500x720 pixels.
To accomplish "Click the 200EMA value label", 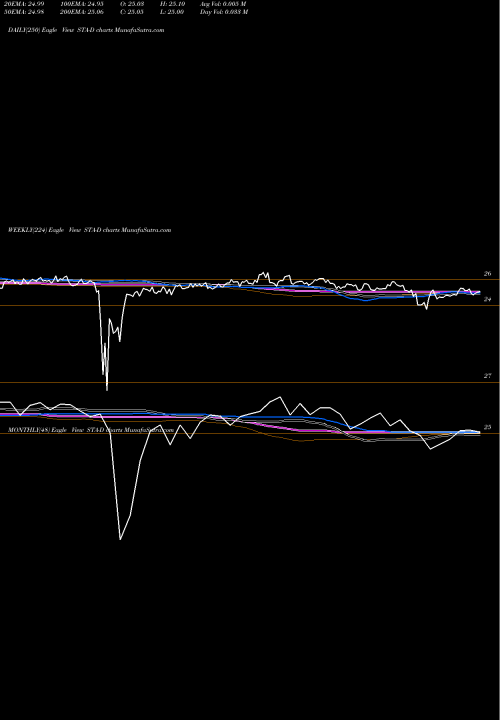I will pyautogui.click(x=82, y=12).
